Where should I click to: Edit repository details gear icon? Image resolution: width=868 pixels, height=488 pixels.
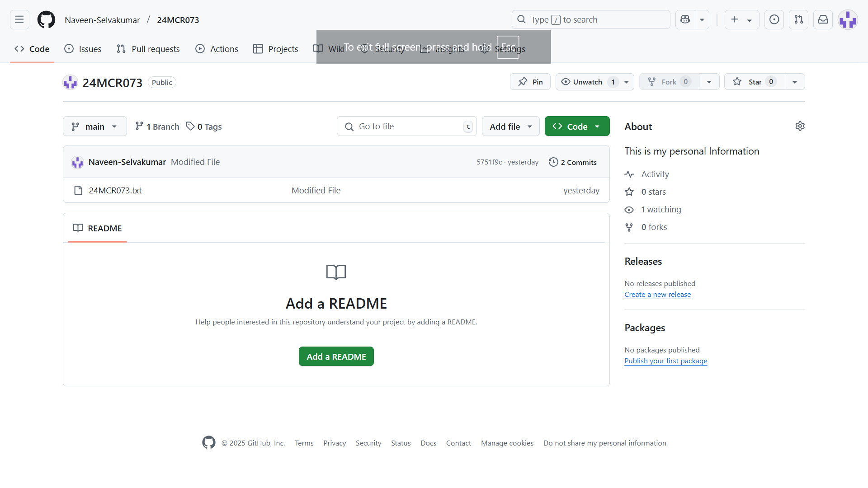click(x=800, y=126)
